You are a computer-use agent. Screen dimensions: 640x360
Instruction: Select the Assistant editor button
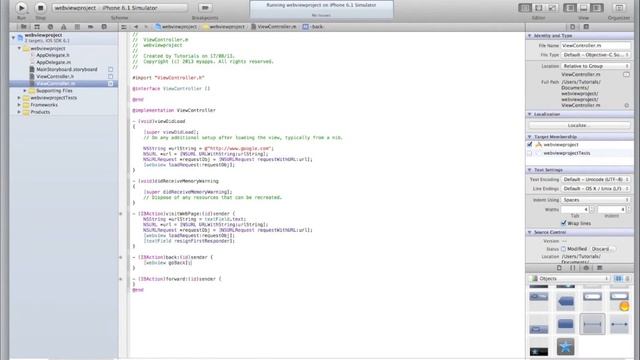tap(539, 8)
